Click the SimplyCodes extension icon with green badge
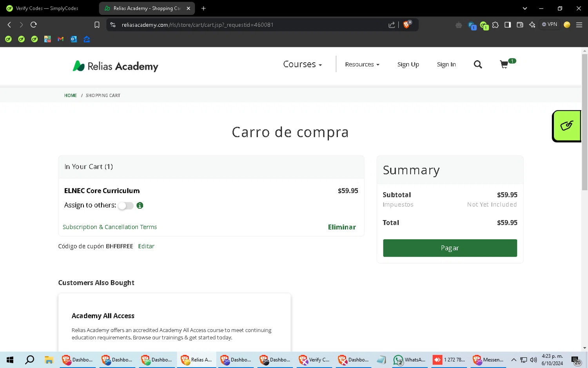Image resolution: width=588 pixels, height=368 pixels. 484,26
